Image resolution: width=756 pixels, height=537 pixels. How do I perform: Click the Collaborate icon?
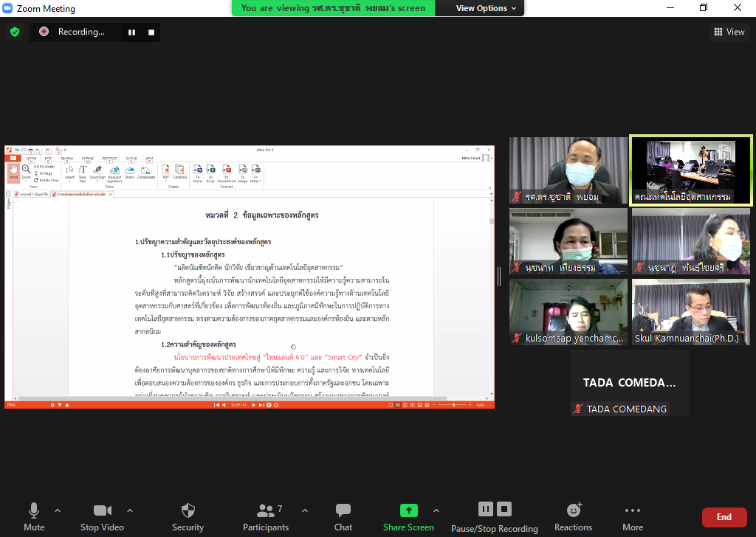click(x=145, y=173)
